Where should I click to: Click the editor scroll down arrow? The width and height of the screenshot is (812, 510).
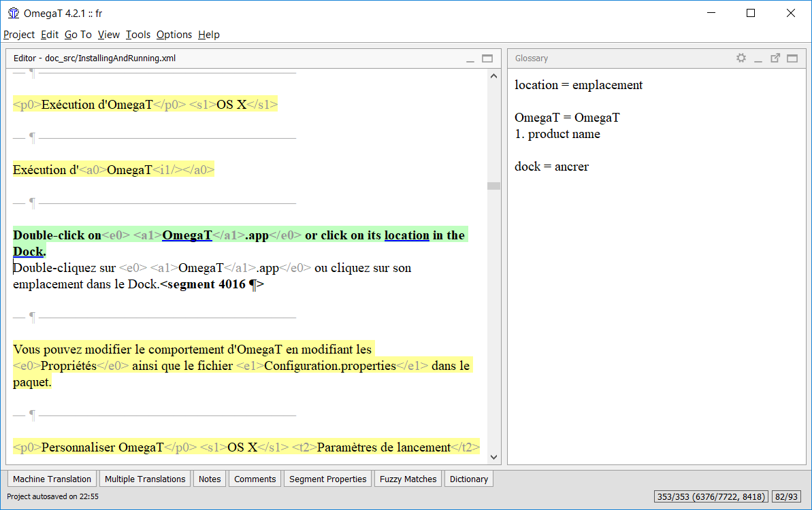(x=493, y=457)
